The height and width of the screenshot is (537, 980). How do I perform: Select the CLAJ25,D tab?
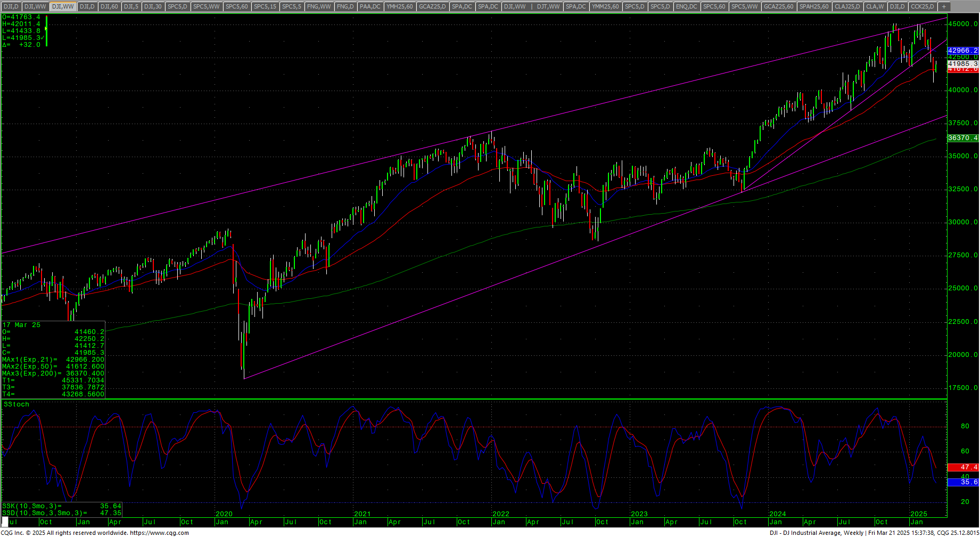tap(847, 6)
